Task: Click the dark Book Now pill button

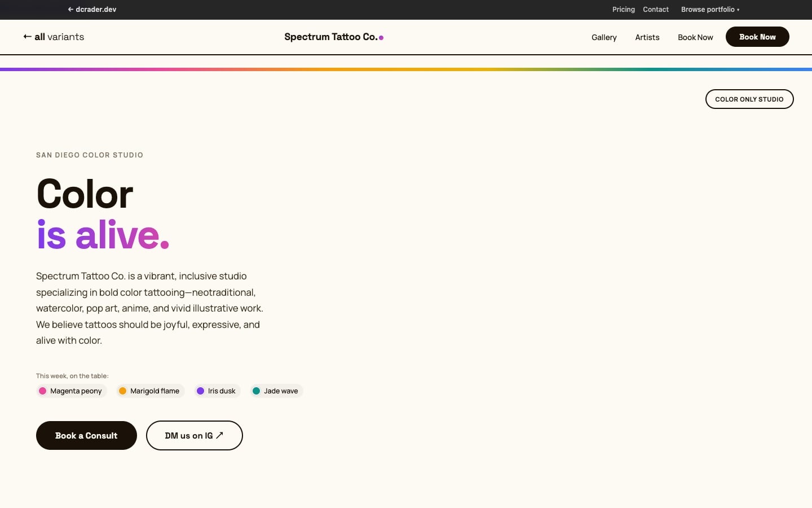Action: pos(757,37)
